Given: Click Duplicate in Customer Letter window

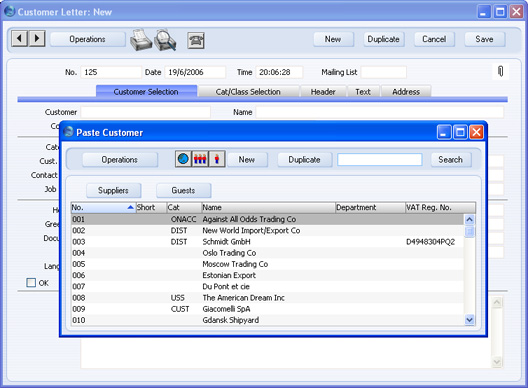Looking at the screenshot, I should pyautogui.click(x=384, y=39).
